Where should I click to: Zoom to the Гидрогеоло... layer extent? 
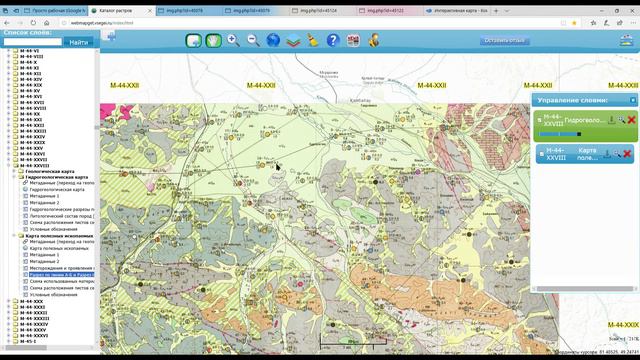coord(621,120)
